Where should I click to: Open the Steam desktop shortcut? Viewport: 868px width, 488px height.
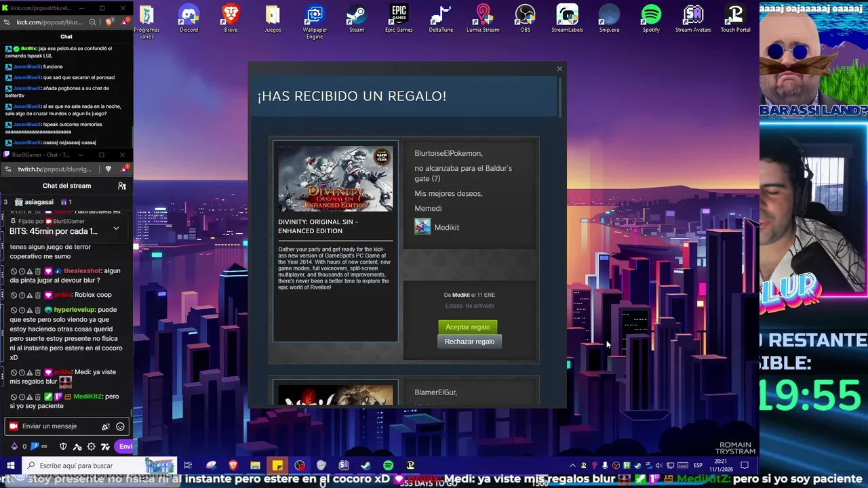click(357, 18)
